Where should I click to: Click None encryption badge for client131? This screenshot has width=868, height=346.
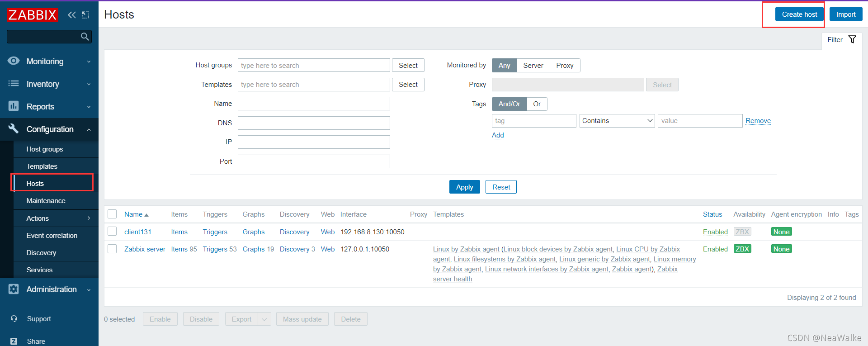[781, 232]
